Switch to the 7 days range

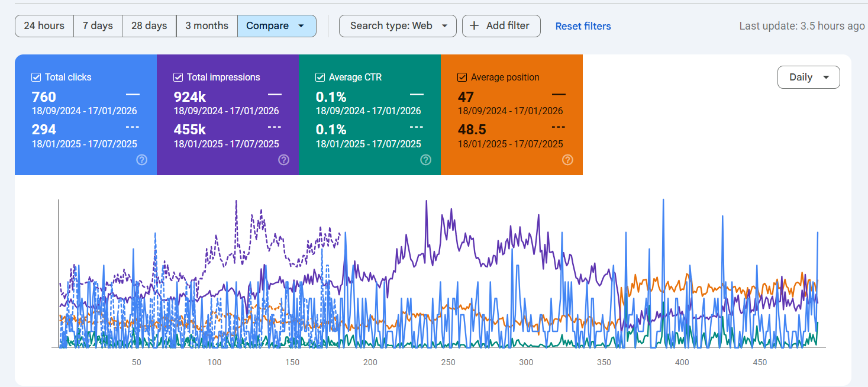pos(98,25)
